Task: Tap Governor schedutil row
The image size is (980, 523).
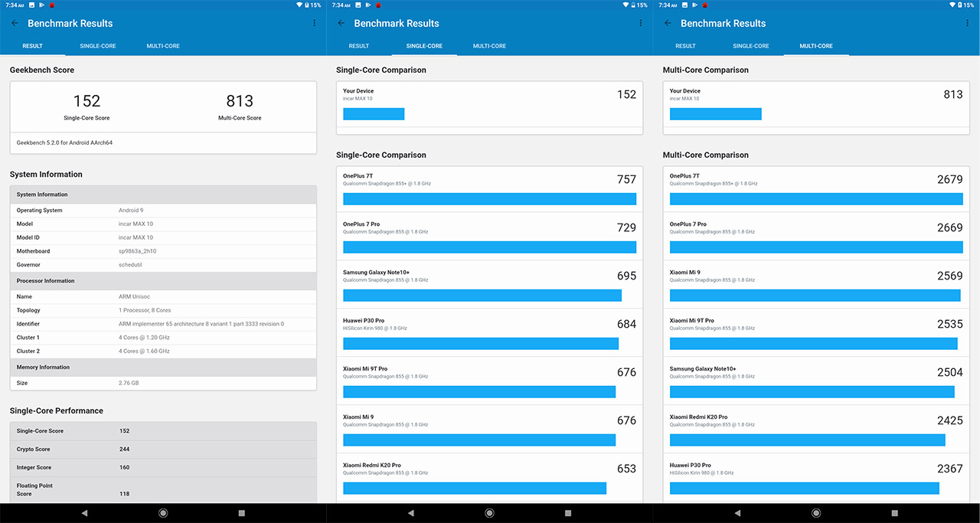Action: (x=163, y=265)
